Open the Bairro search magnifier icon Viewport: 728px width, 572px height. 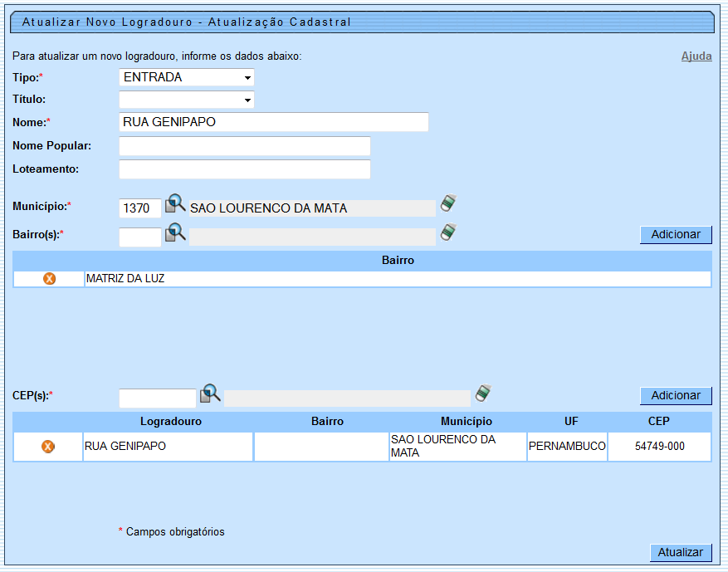pyautogui.click(x=175, y=233)
